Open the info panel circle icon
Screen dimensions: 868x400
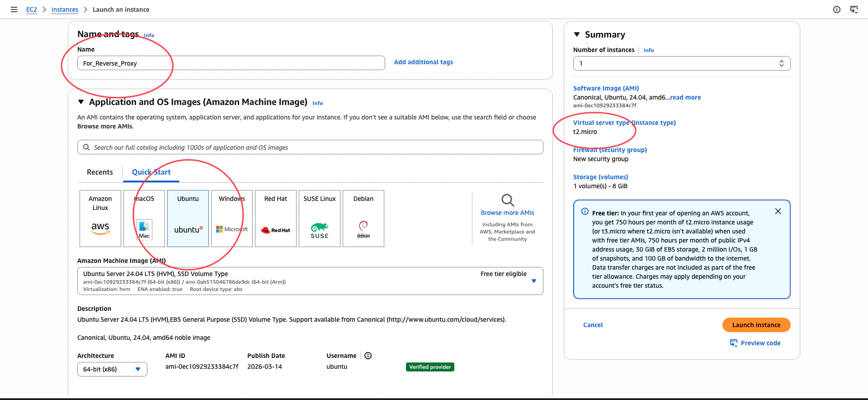point(837,10)
